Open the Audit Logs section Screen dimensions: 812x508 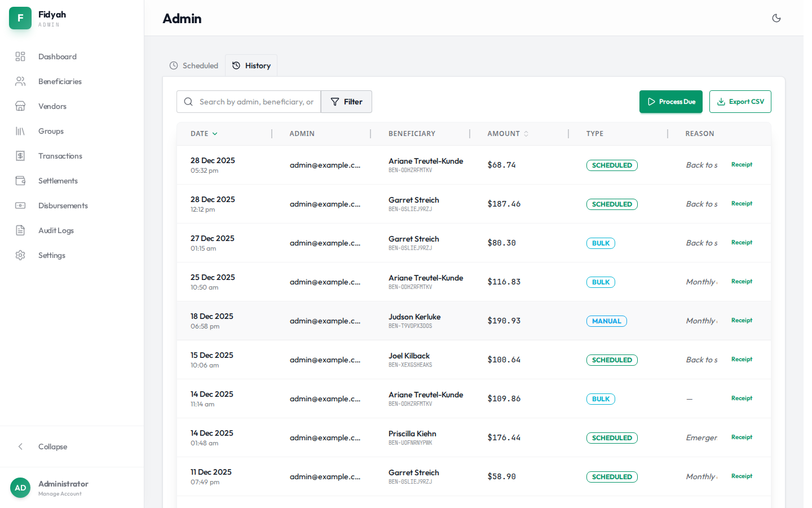[x=55, y=230]
